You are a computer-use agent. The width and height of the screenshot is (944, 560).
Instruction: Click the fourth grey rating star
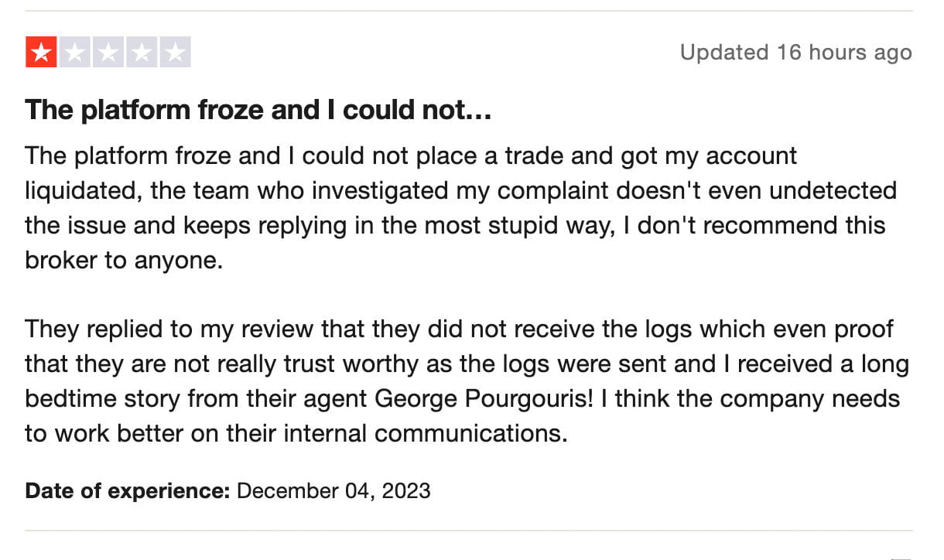pyautogui.click(x=142, y=53)
